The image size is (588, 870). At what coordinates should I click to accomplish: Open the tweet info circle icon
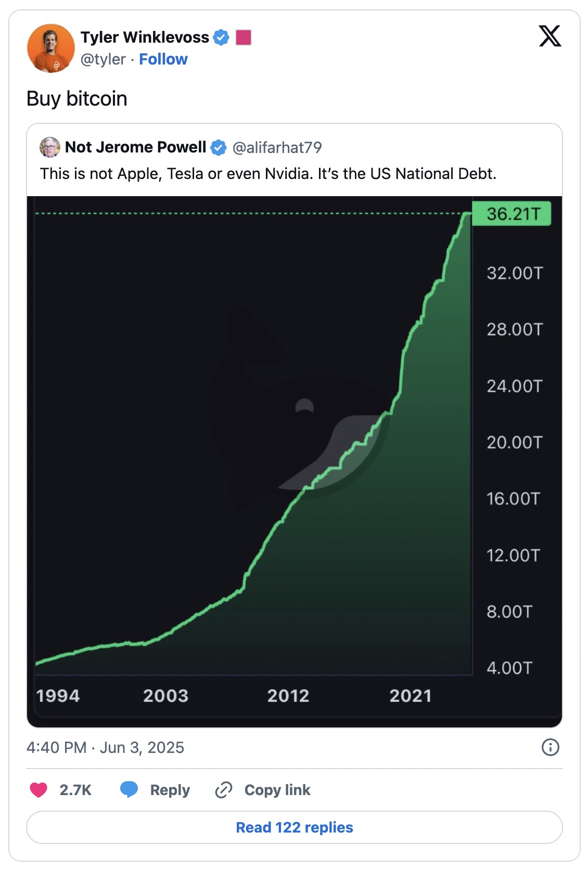coord(551,747)
